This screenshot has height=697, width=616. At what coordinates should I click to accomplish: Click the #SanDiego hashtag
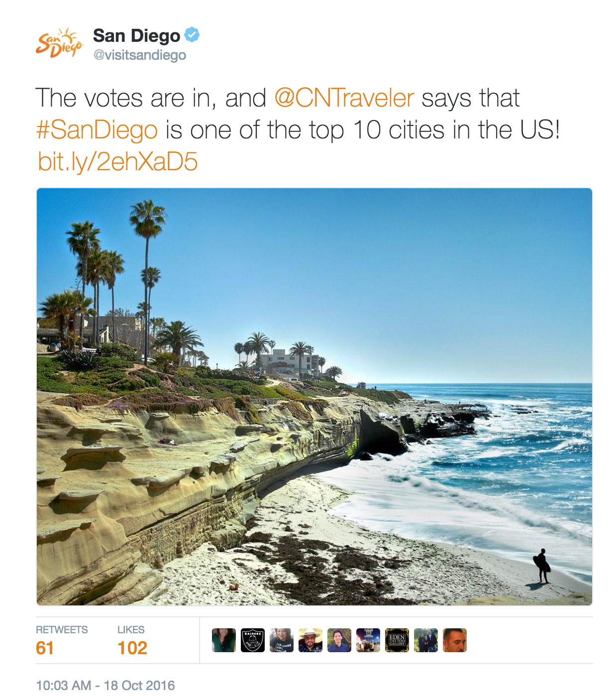[x=97, y=130]
